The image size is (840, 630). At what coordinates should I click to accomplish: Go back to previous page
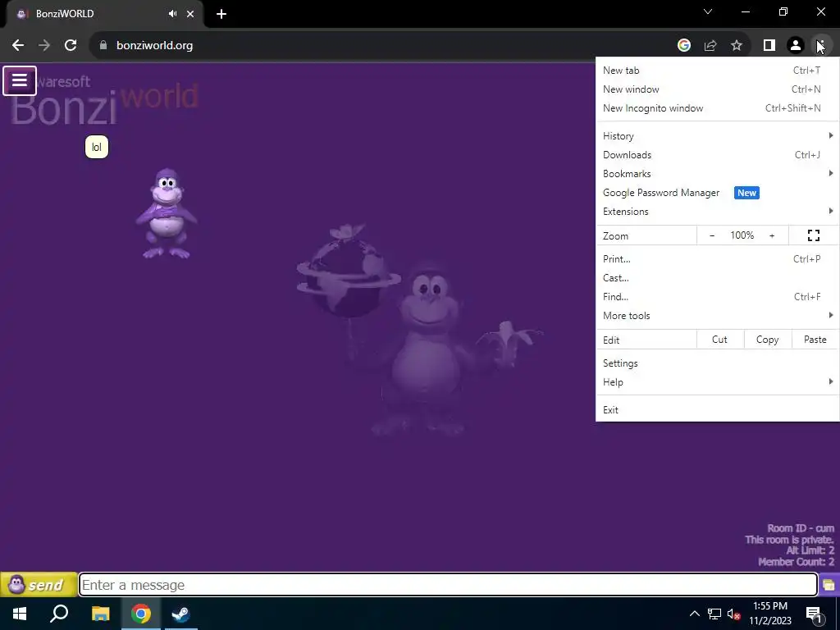[x=18, y=46]
